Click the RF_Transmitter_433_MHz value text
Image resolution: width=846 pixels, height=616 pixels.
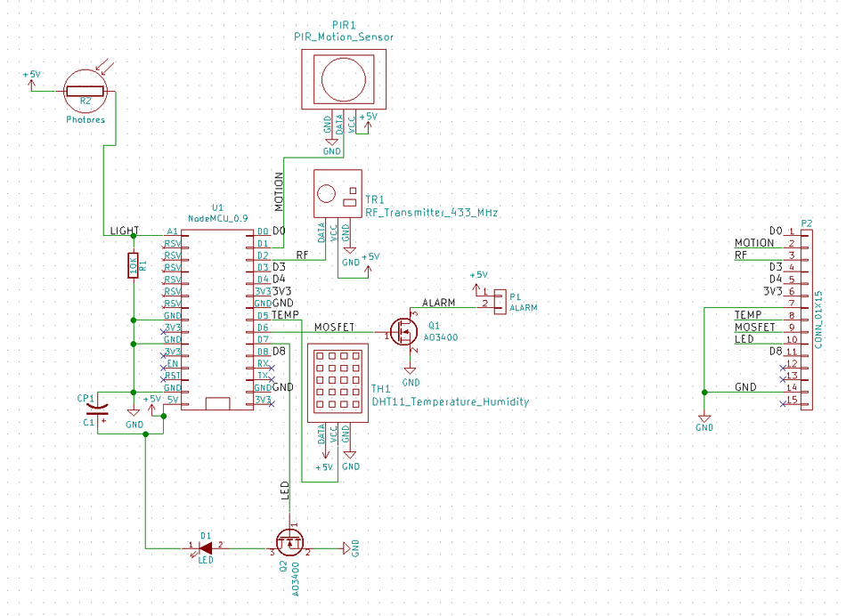pyautogui.click(x=432, y=213)
